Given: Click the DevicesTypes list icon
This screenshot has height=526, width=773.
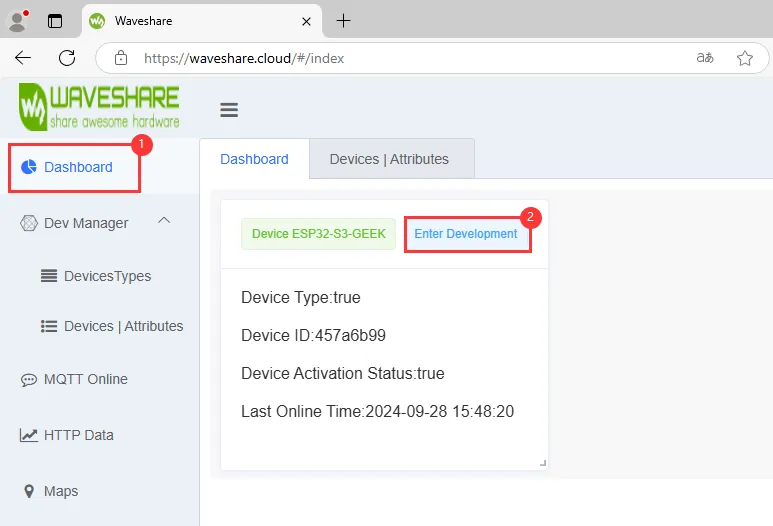Looking at the screenshot, I should (x=48, y=276).
